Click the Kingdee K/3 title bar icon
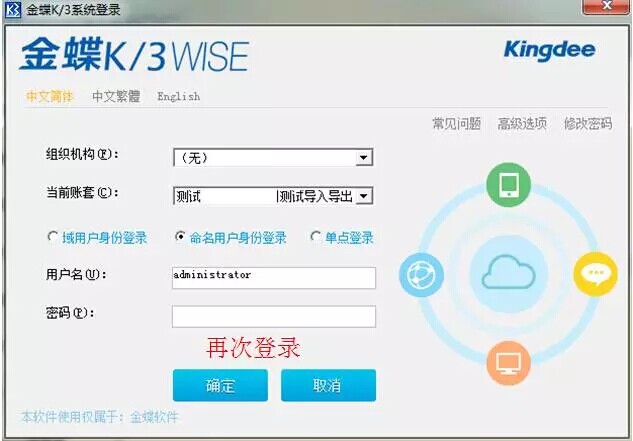 coord(13,9)
